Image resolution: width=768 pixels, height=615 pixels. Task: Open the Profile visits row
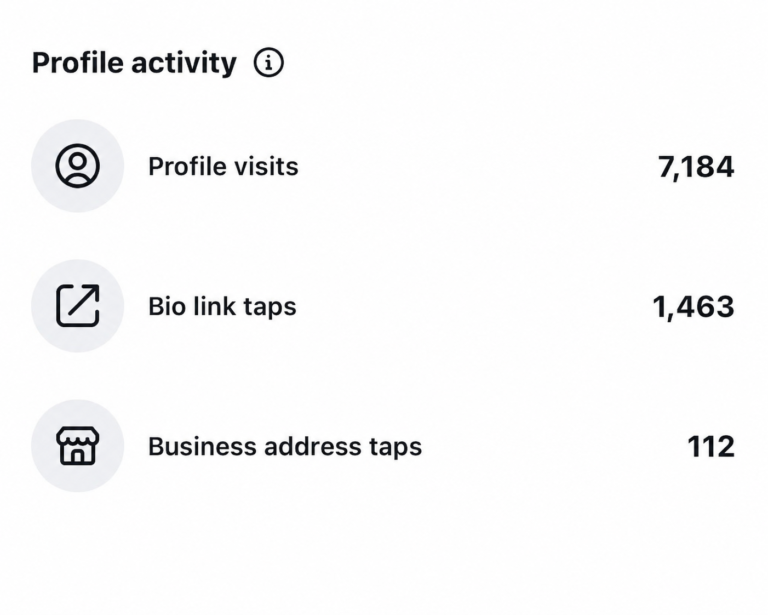[383, 166]
